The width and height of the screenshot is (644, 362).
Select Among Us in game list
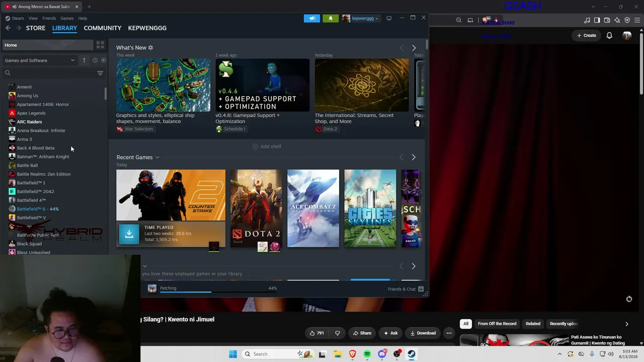pyautogui.click(x=27, y=96)
